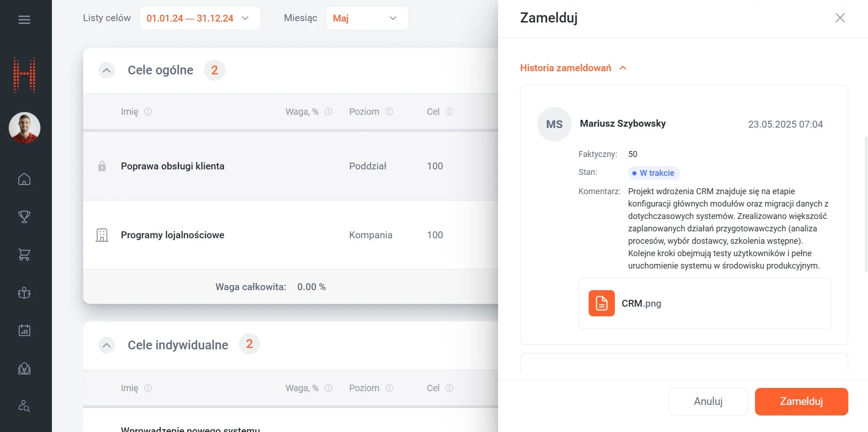Click the lock icon beside Poprawa obsługi klienta

tap(102, 166)
